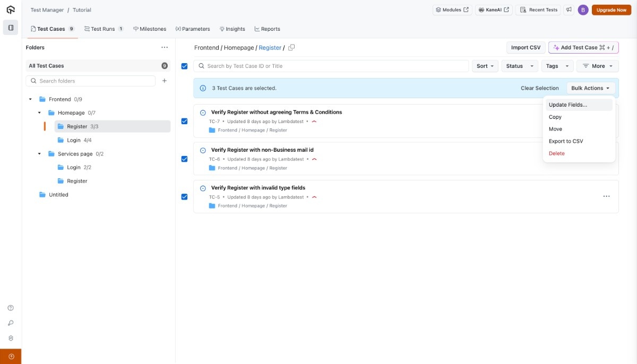Toggle the select-all checkbox near search

[x=184, y=66]
